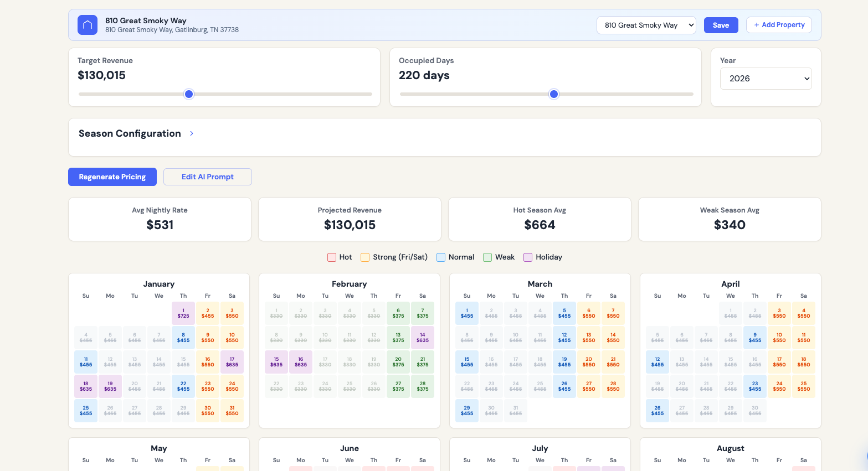
Task: Click the Weak Season Avg $340 card
Action: [730, 219]
